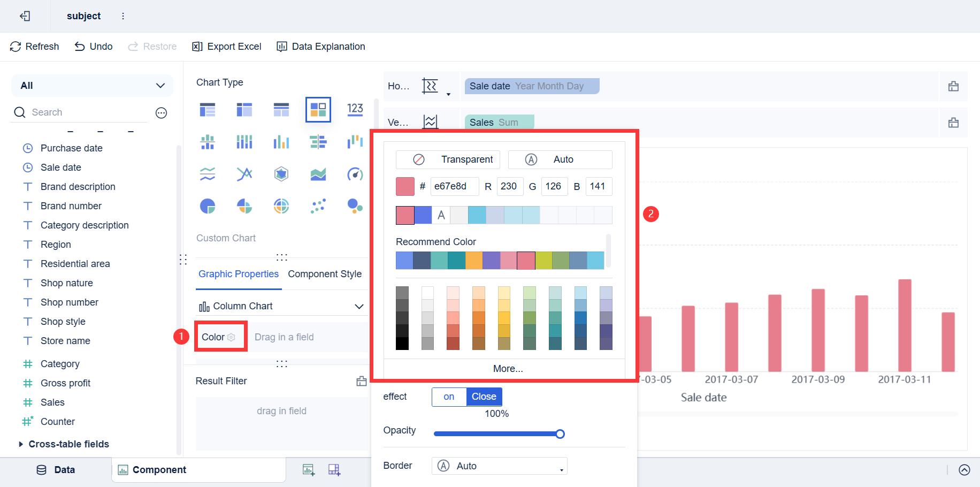Image resolution: width=980 pixels, height=487 pixels.
Task: Select the dark blue recommended color swatch
Action: [x=421, y=261]
